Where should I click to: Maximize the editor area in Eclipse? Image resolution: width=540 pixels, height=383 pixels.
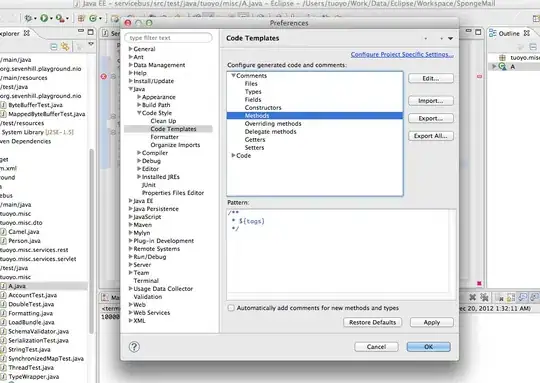point(478,32)
